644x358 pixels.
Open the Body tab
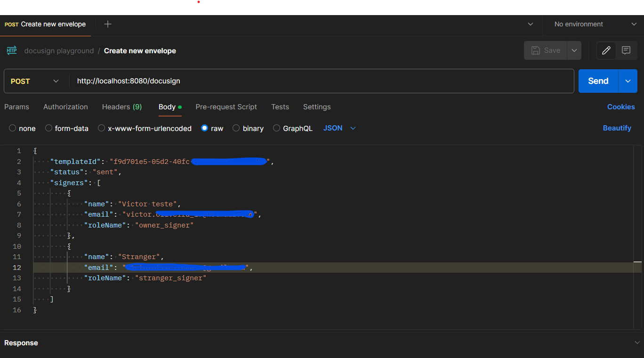(x=170, y=107)
